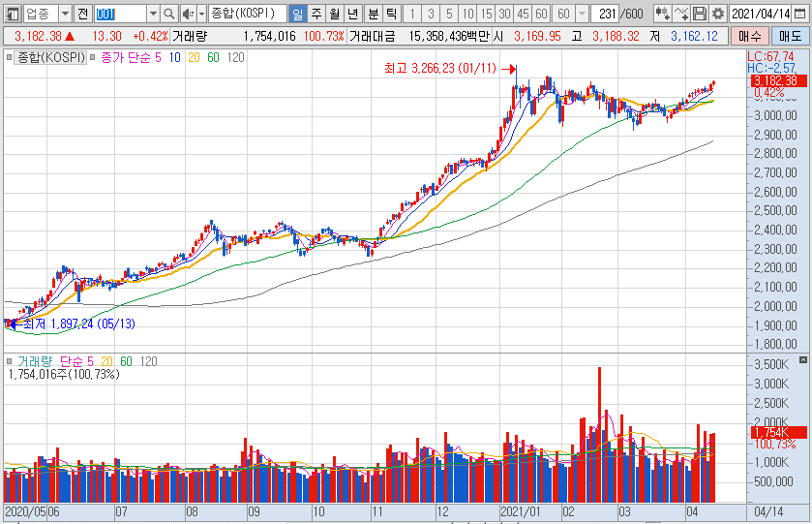
Task: Click the 2020/05 time axis marker
Action: tap(26, 512)
